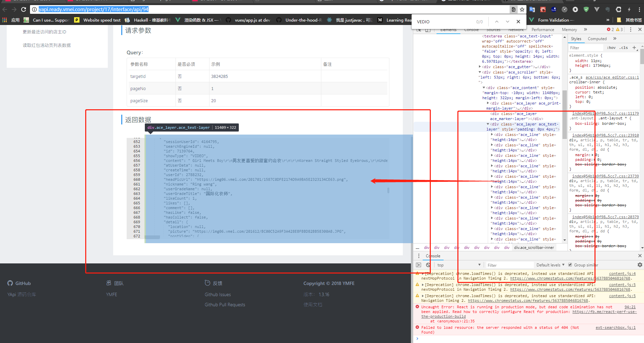644x343 pixels.
Task: Add a new style rule with plus
Action: (x=634, y=48)
